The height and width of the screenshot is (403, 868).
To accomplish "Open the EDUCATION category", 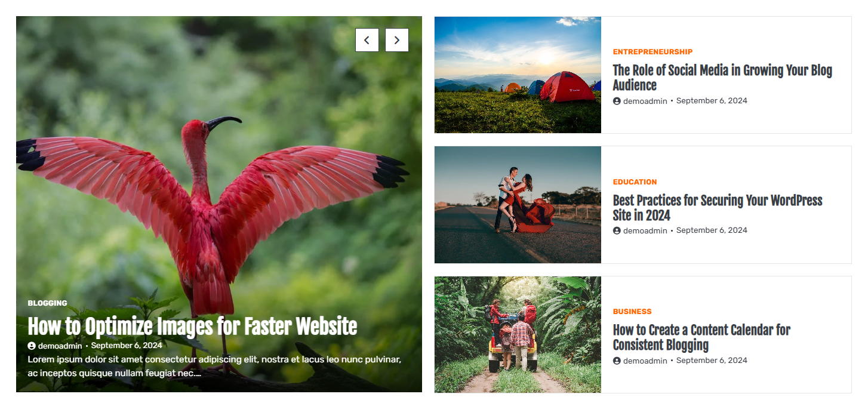I will pyautogui.click(x=635, y=182).
